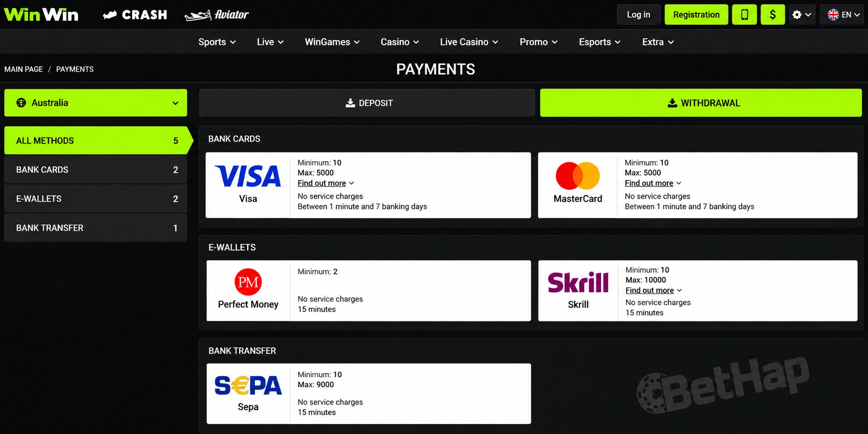
Task: Click the green dollar sign icon
Action: pos(773,15)
